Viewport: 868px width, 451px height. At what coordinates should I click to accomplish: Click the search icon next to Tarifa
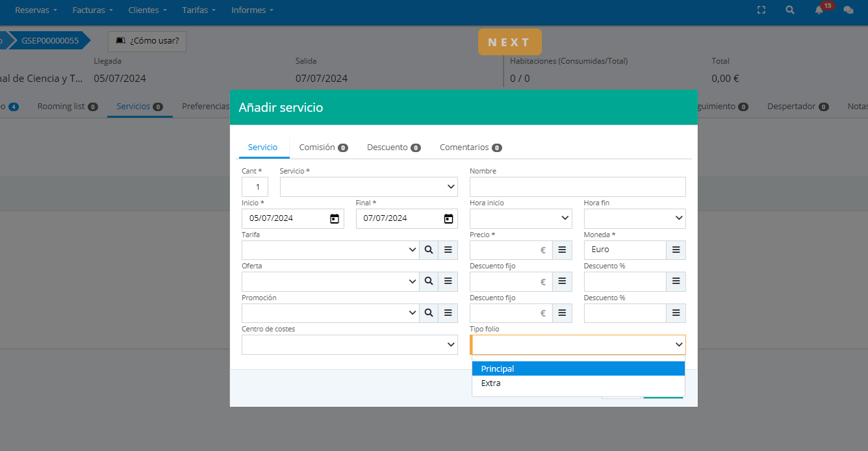point(429,250)
